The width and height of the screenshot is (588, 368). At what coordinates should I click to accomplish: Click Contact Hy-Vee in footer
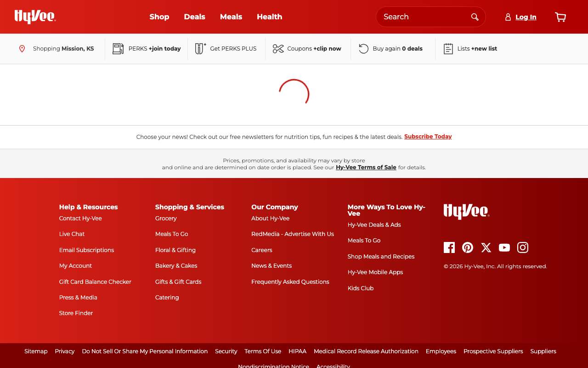(x=80, y=218)
